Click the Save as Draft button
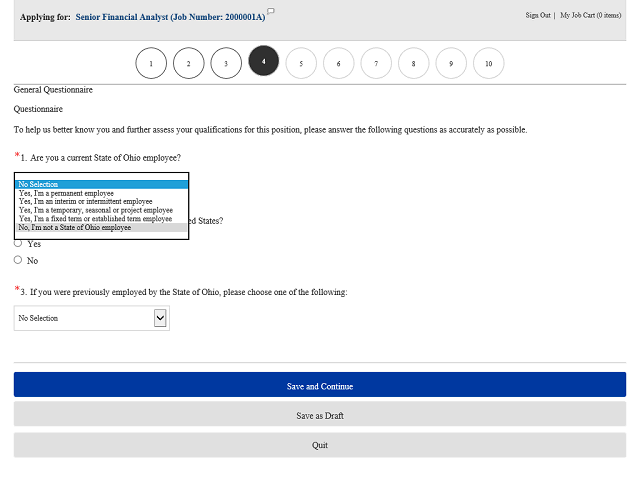The image size is (640, 480). coord(320,414)
